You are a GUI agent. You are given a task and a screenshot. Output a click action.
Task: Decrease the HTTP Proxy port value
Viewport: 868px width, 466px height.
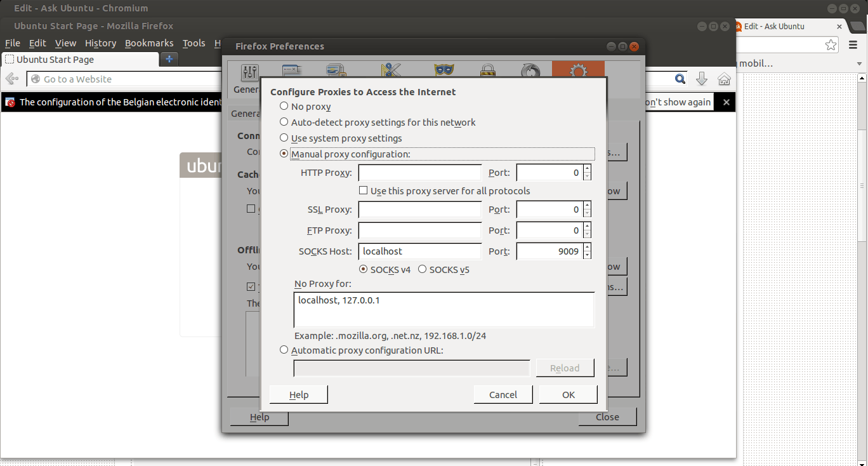[587, 176]
